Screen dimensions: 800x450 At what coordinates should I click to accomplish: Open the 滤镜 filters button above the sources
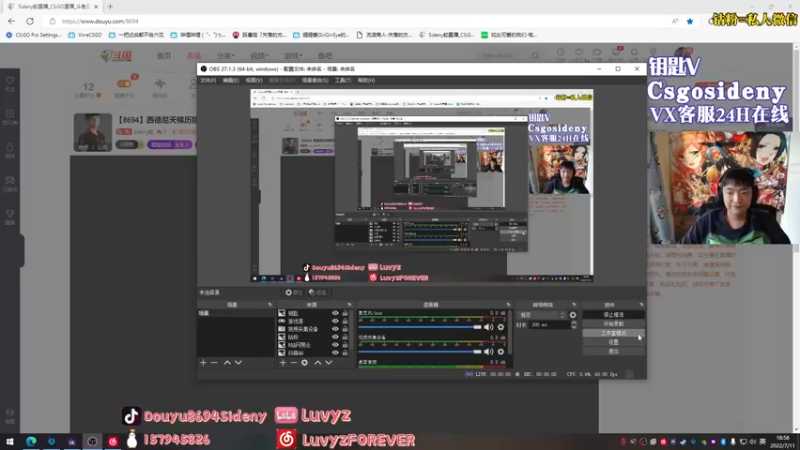[318, 293]
